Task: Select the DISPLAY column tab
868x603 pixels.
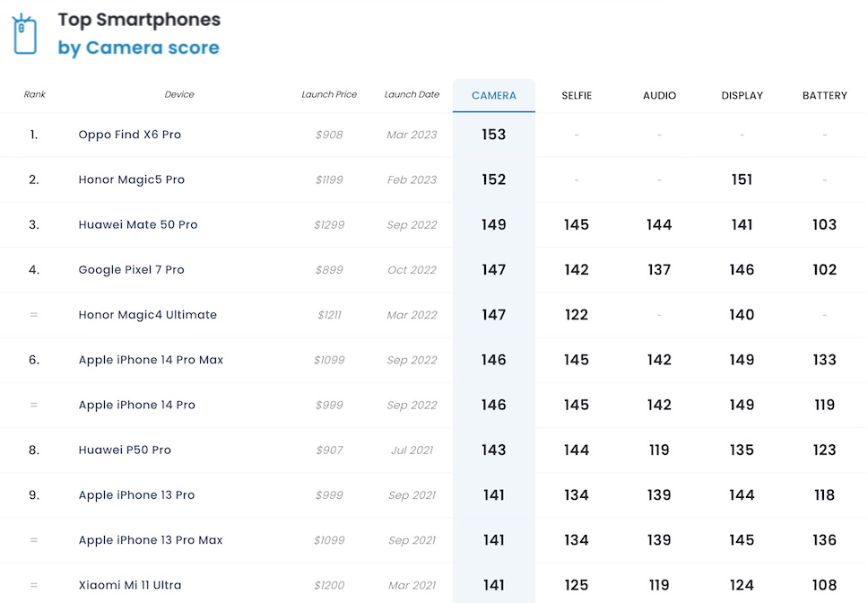Action: [x=742, y=95]
